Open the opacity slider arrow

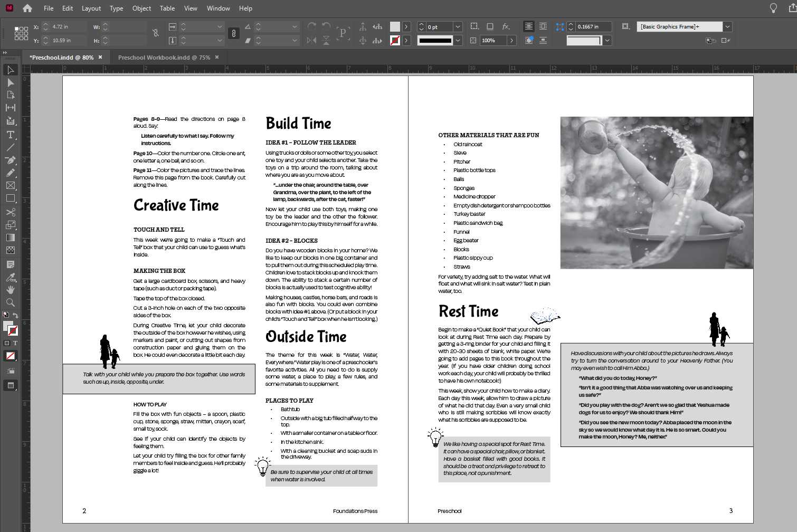point(511,40)
